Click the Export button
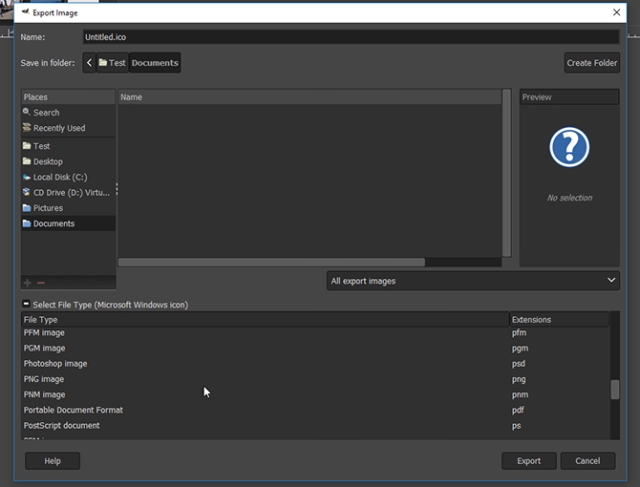Screen dimensions: 640x487 pyautogui.click(x=529, y=461)
